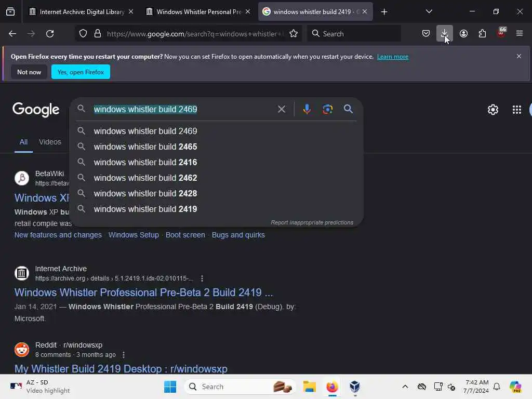Viewport: 532px width, 399px height.
Task: Open tracking protection shield icon
Action: [x=83, y=34]
